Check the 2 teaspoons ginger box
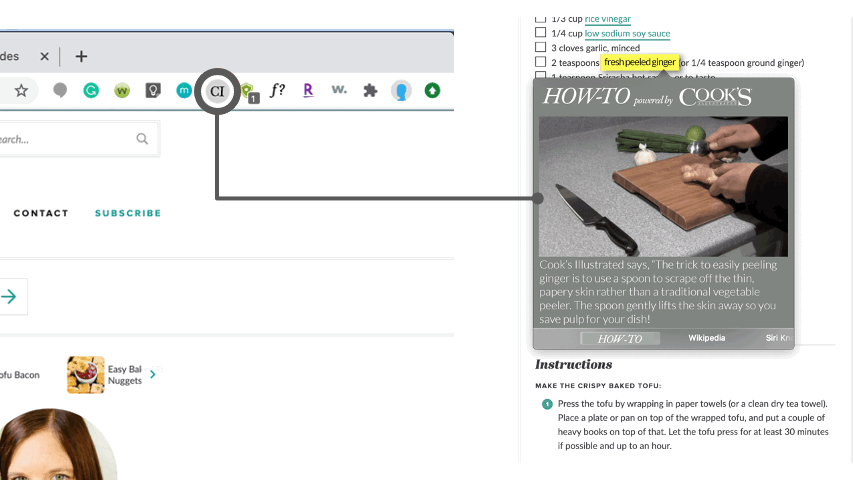This screenshot has height=480, width=853. click(x=540, y=62)
